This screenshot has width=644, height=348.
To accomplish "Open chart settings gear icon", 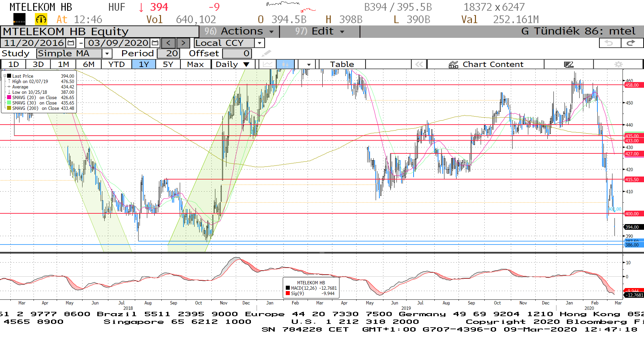I will click(619, 64).
